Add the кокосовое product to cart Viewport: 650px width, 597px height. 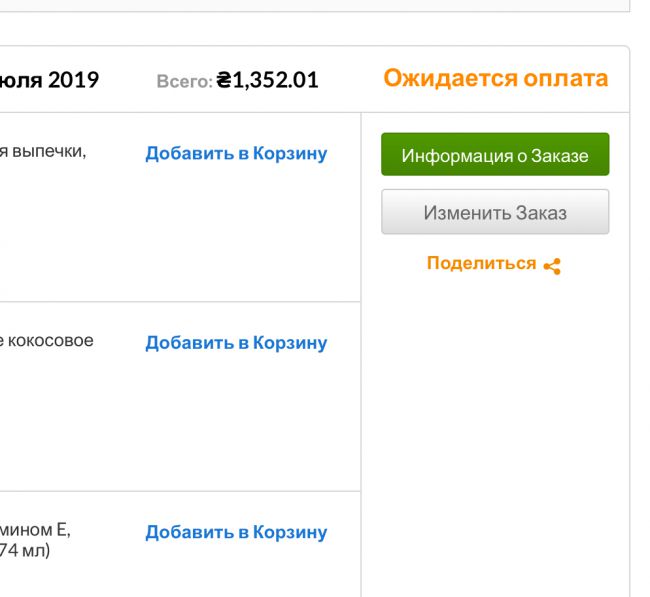[236, 343]
